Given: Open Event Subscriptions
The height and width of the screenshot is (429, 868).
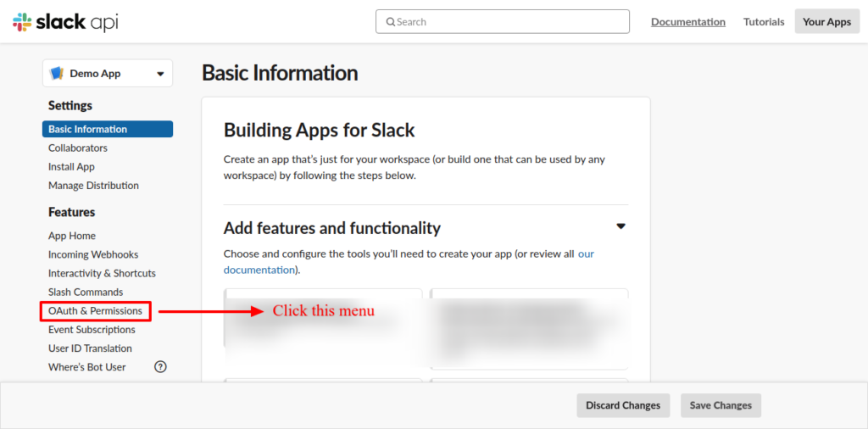Looking at the screenshot, I should [x=92, y=330].
